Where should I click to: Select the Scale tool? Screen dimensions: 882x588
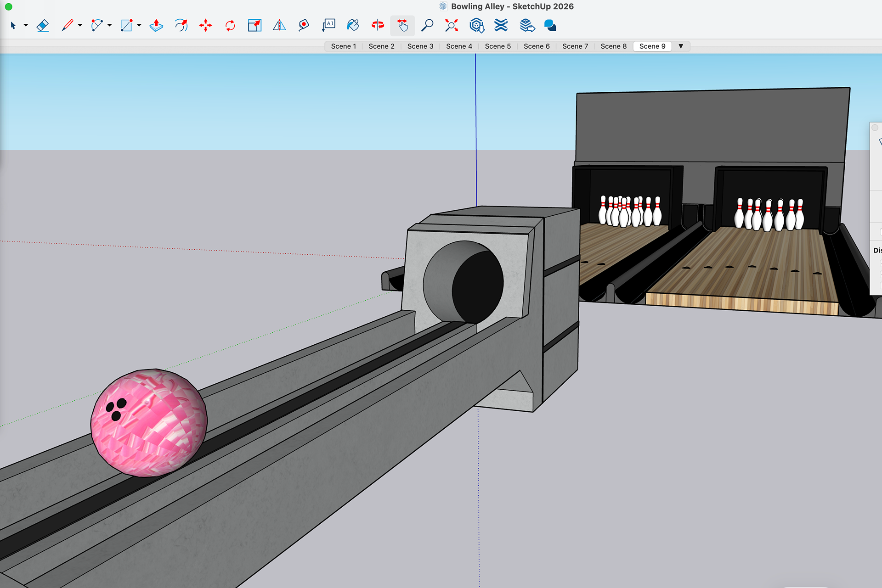click(x=254, y=25)
